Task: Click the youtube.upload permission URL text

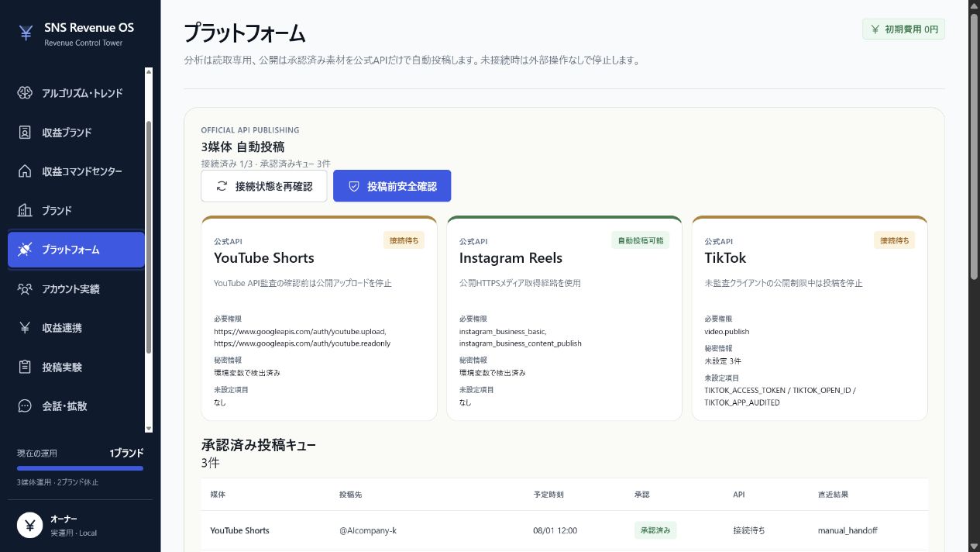Action: coord(300,331)
